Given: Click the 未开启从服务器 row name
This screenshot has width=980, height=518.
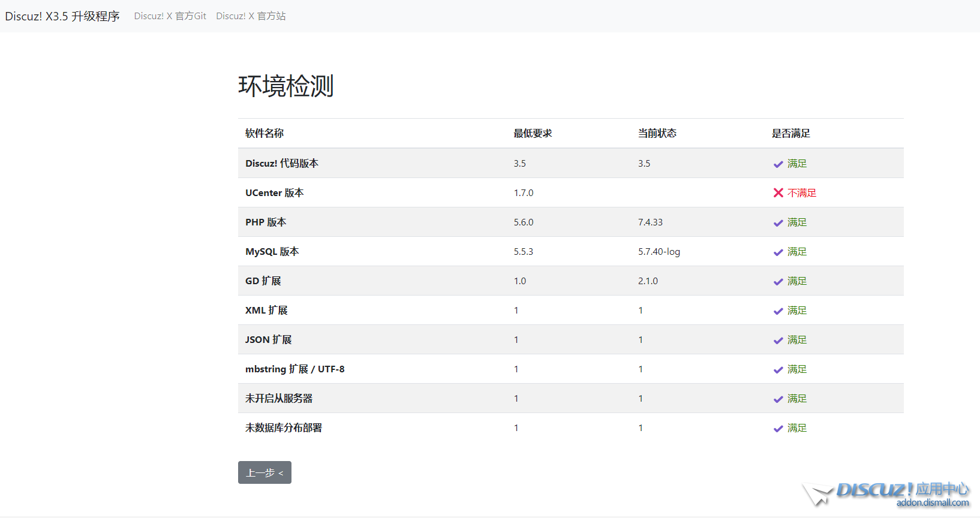Looking at the screenshot, I should coord(279,398).
